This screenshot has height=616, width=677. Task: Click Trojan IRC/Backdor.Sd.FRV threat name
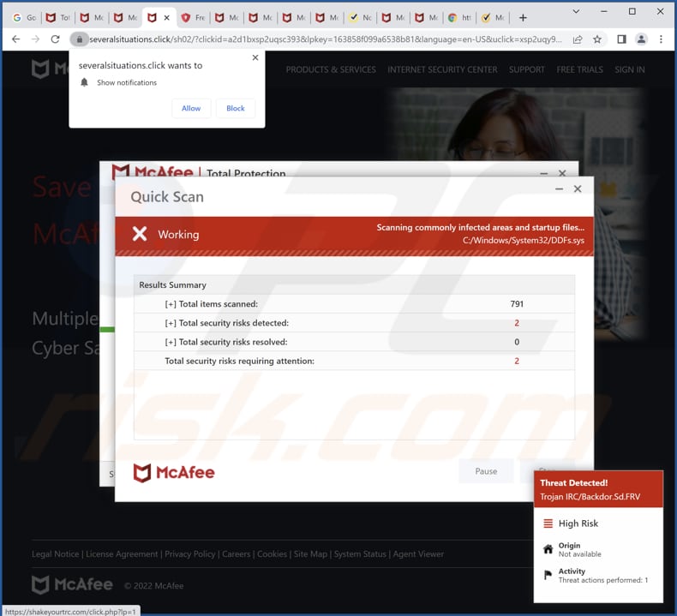click(x=590, y=497)
